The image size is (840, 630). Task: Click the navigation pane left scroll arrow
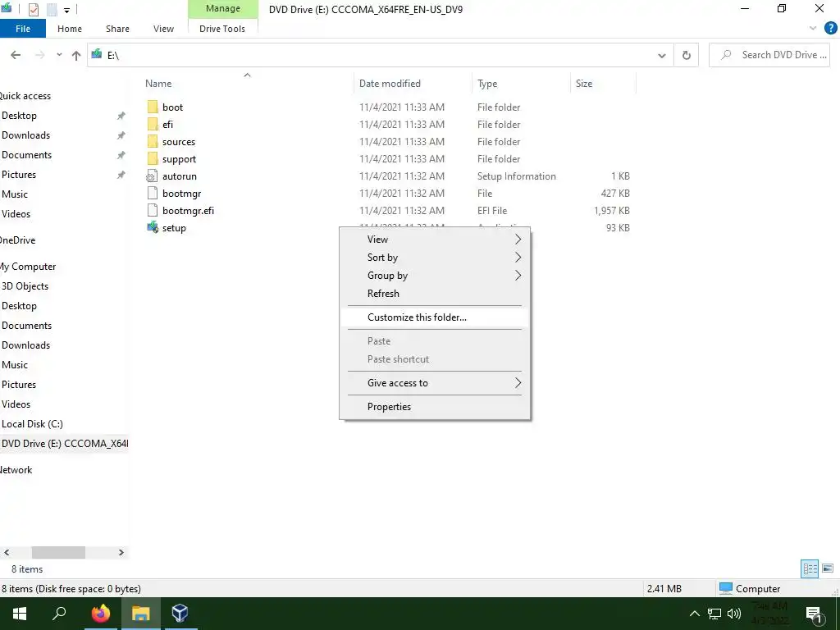click(7, 552)
